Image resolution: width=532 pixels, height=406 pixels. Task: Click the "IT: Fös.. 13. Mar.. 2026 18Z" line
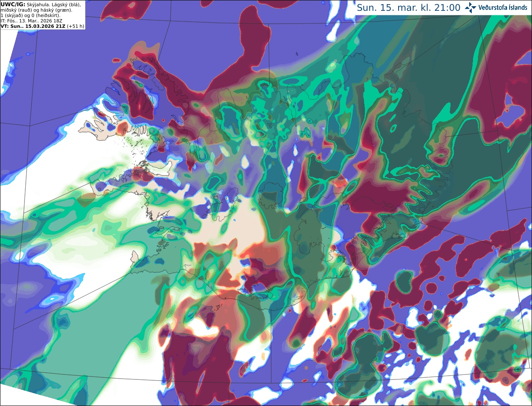[31, 21]
